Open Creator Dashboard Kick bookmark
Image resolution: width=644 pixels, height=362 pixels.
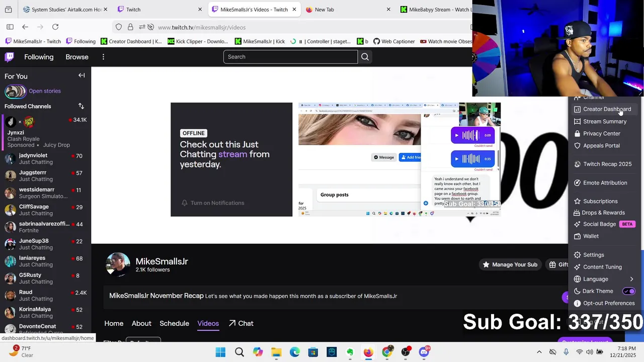131,41
